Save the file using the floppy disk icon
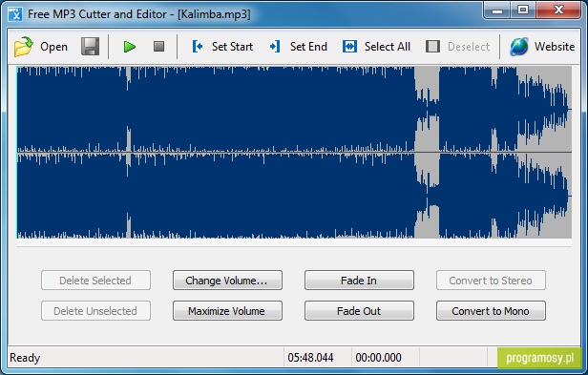588x375 pixels. 91,47
